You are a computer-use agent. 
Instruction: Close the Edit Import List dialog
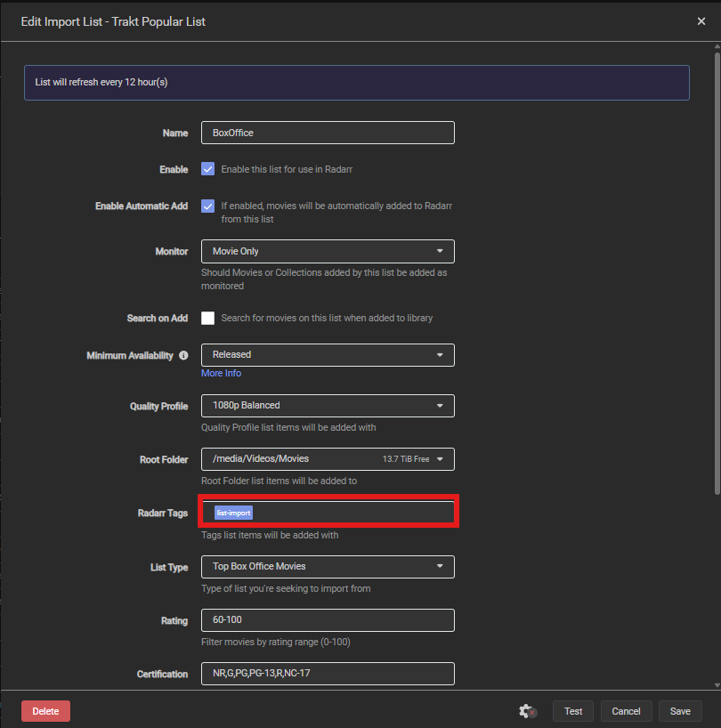tap(701, 21)
